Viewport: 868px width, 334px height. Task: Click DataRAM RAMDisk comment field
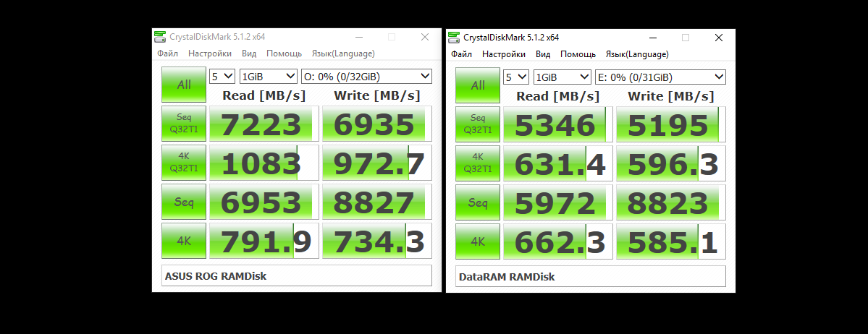[x=591, y=276]
